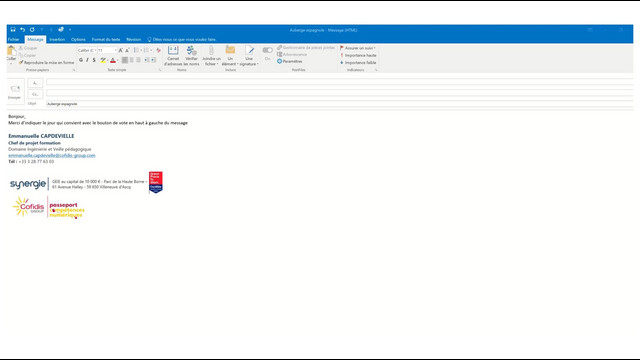The height and width of the screenshot is (360, 640).
Task: Open the Assurer un suivi flag dropdown
Action: (x=358, y=48)
